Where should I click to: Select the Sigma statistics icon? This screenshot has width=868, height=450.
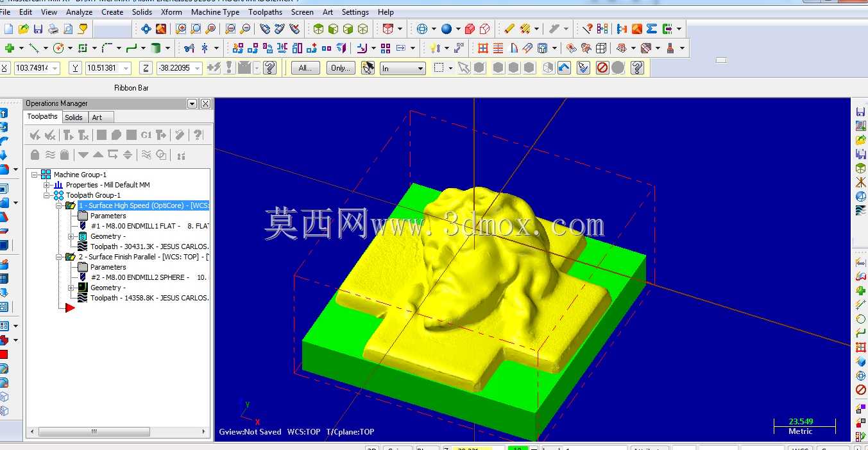point(652,29)
